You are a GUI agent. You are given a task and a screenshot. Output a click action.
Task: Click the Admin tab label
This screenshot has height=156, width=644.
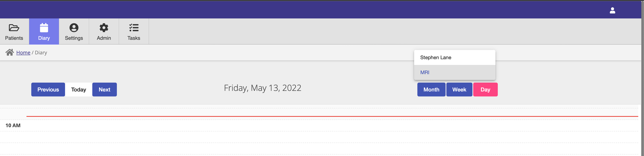pyautogui.click(x=104, y=38)
